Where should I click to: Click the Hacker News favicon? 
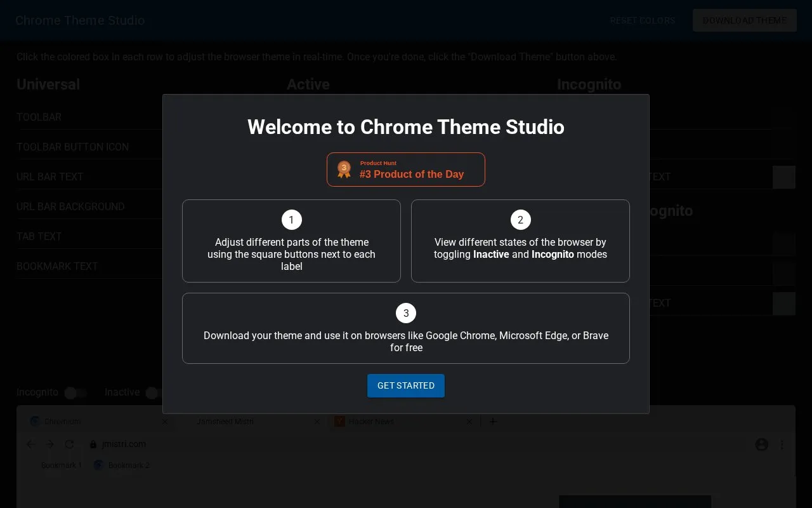[339, 422]
